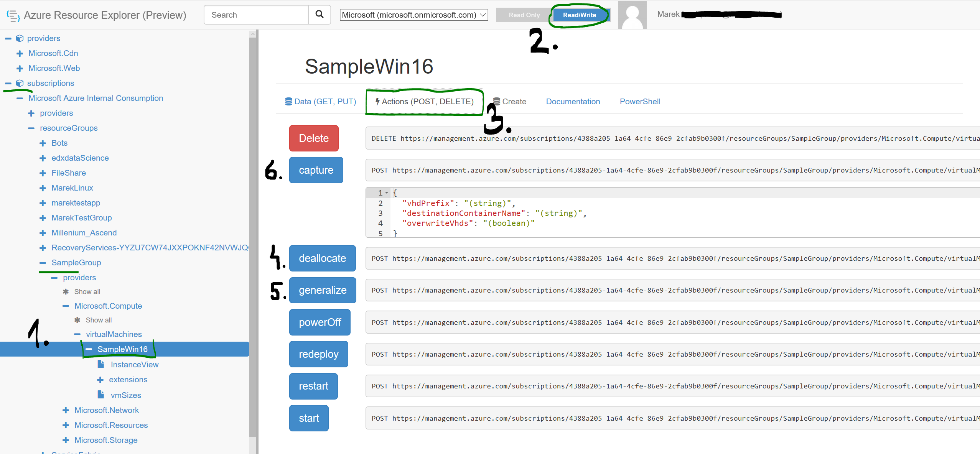The width and height of the screenshot is (980, 454).
Task: Collapse Microsoft Azure Internal Consumption node
Action: click(20, 98)
